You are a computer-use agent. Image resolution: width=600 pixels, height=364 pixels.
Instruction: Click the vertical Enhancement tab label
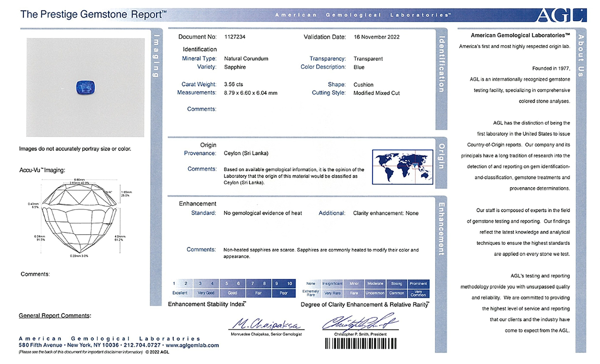click(x=441, y=229)
